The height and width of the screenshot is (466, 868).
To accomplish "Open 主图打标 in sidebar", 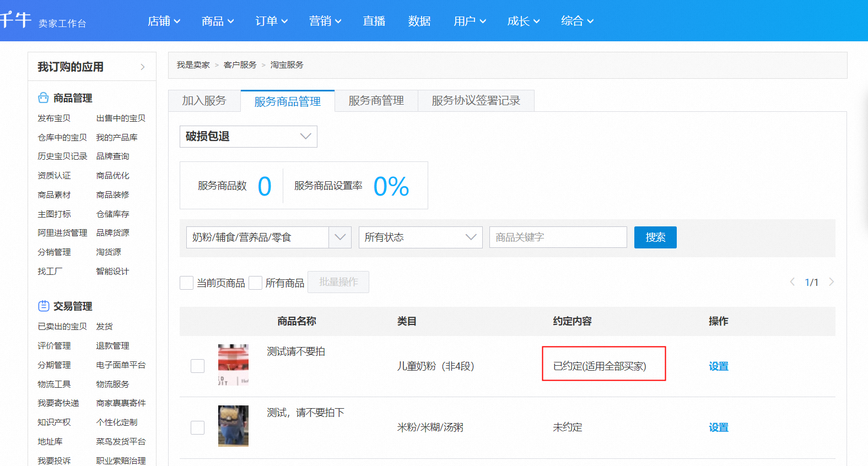I will point(54,214).
